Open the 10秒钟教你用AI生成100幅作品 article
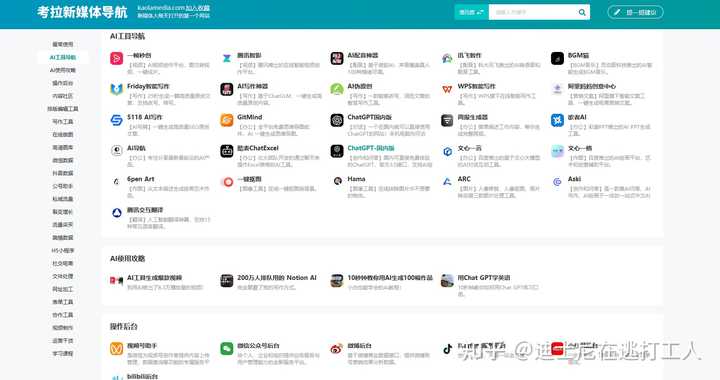The image size is (720, 380). (x=390, y=278)
